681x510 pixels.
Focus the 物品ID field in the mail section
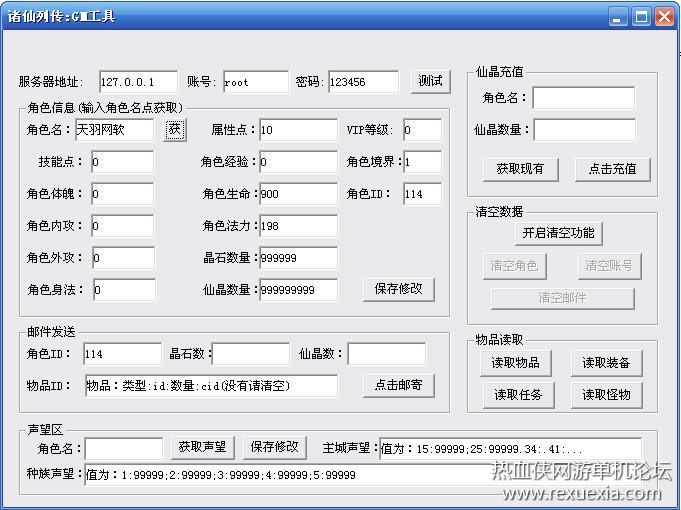pos(212,385)
